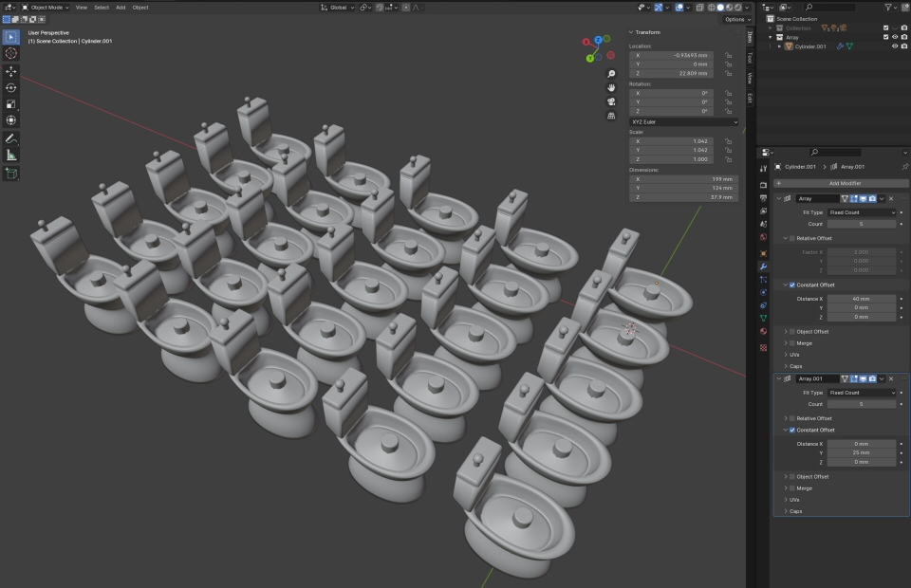This screenshot has height=588, width=911.
Task: Open the Add menu in the header
Action: [121, 7]
